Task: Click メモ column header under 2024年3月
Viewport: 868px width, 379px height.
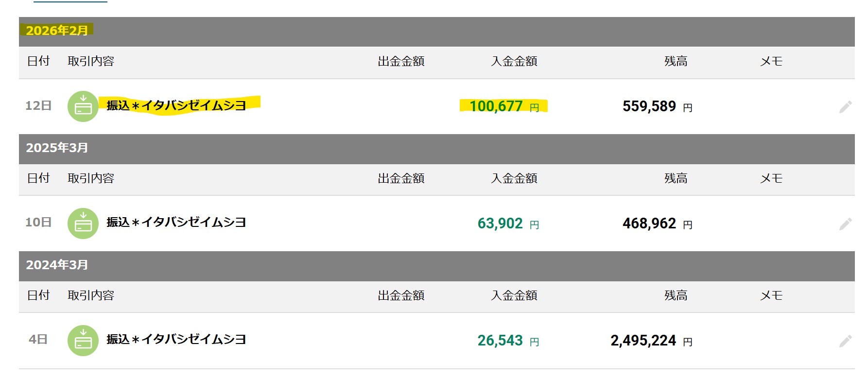Action: click(x=771, y=295)
